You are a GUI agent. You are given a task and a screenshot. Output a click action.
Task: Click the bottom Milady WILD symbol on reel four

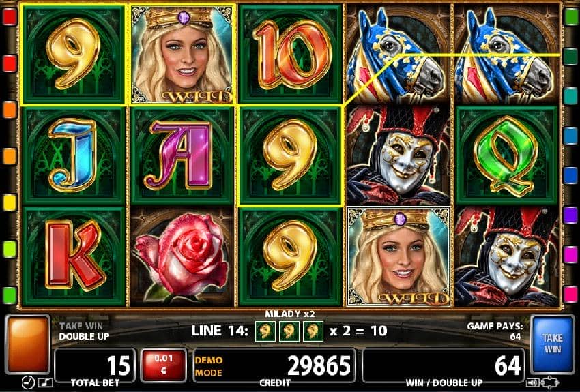click(398, 256)
